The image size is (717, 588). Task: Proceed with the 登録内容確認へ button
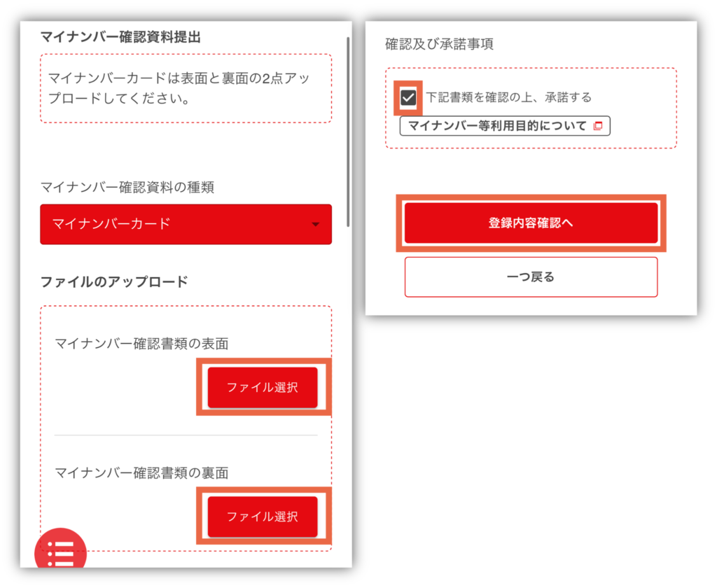click(531, 223)
